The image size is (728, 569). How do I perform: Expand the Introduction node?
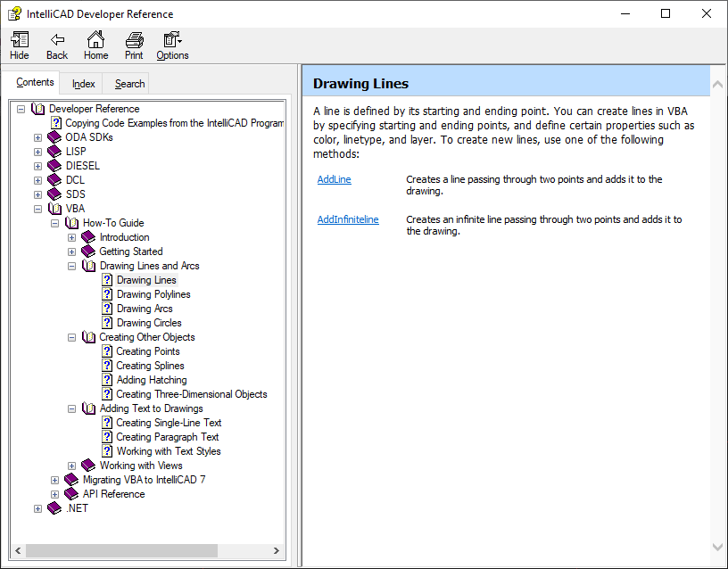click(72, 237)
